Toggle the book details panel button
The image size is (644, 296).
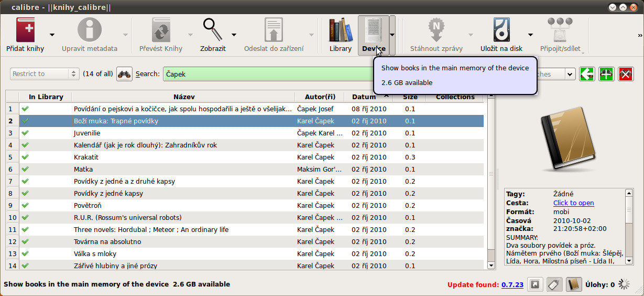click(574, 284)
